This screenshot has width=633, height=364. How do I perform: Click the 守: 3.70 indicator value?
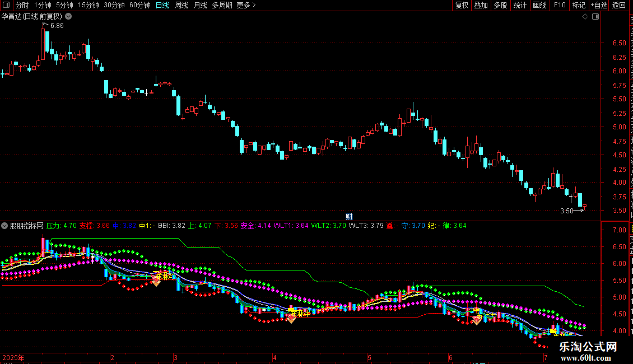(413, 226)
